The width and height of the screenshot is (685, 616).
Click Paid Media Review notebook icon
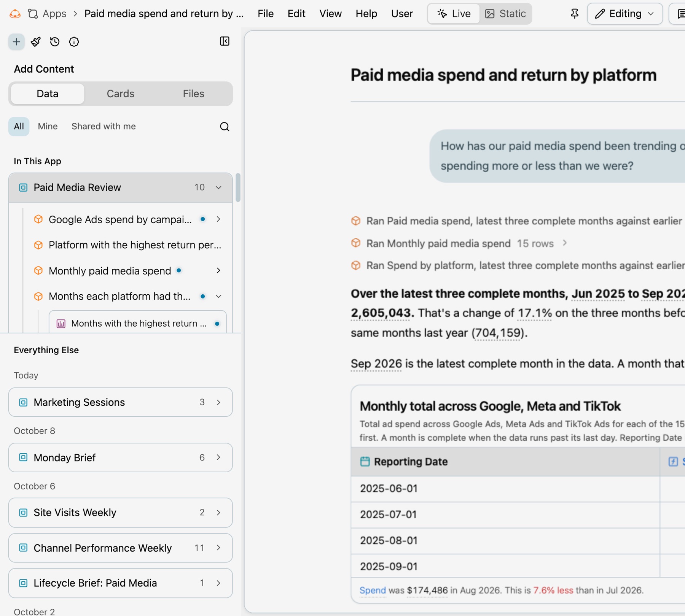(23, 187)
